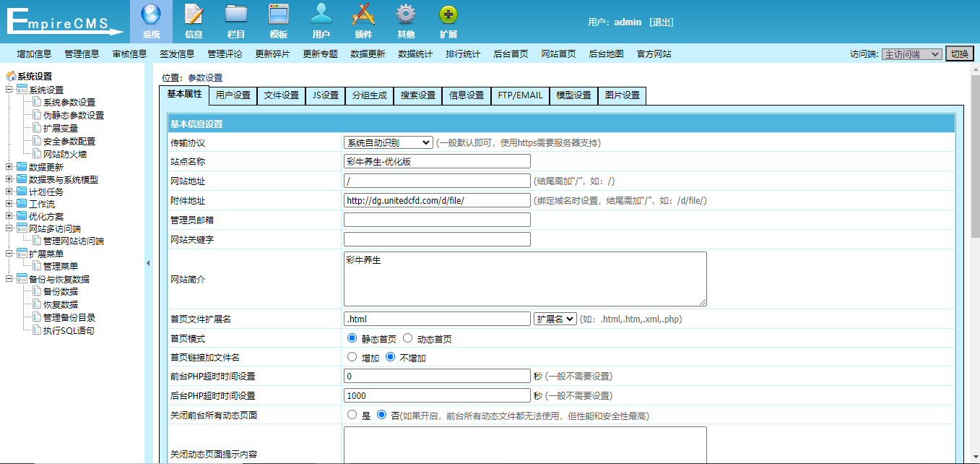Open 管理评论 in the submenu bar

click(225, 54)
